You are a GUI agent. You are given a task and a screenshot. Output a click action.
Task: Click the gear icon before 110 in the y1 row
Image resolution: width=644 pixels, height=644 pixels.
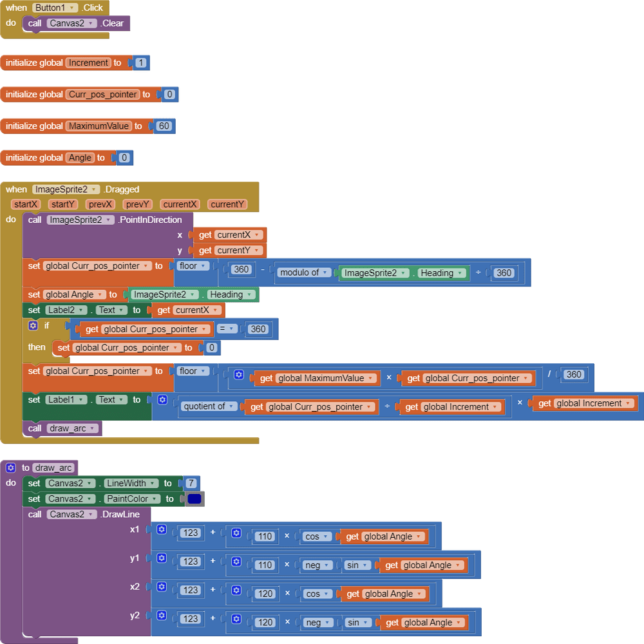[236, 562]
